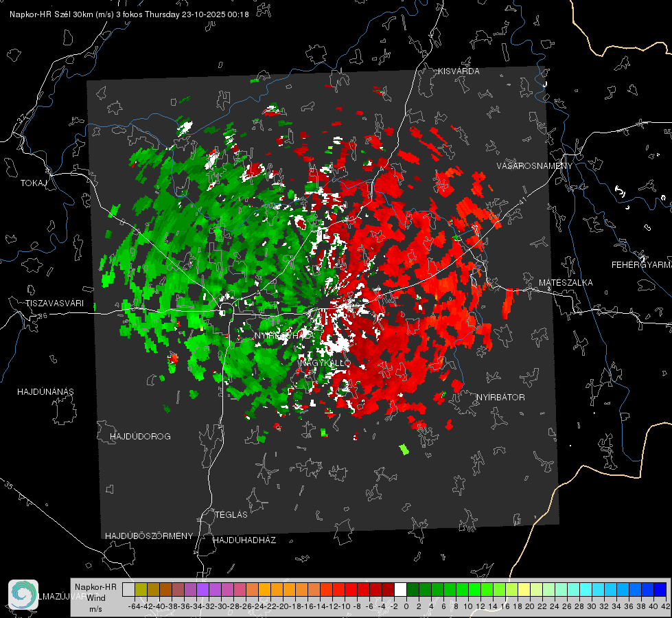672x618 pixels.
Task: Pick the yellow swatch between 18 and 20
Action: (524, 589)
